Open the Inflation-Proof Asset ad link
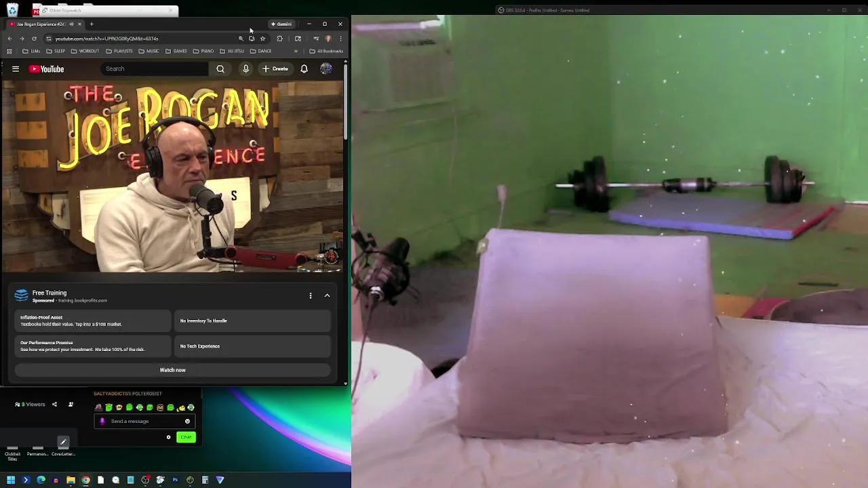The width and height of the screenshot is (868, 488). click(x=93, y=321)
